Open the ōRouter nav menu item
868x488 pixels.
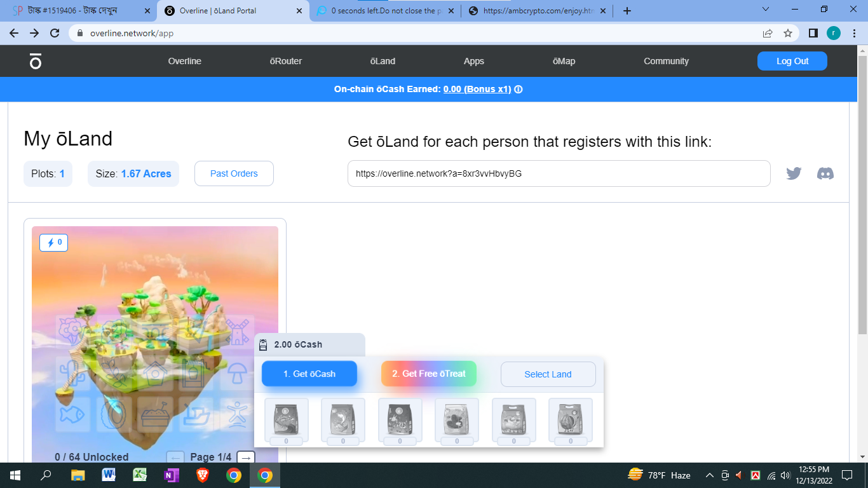(286, 61)
